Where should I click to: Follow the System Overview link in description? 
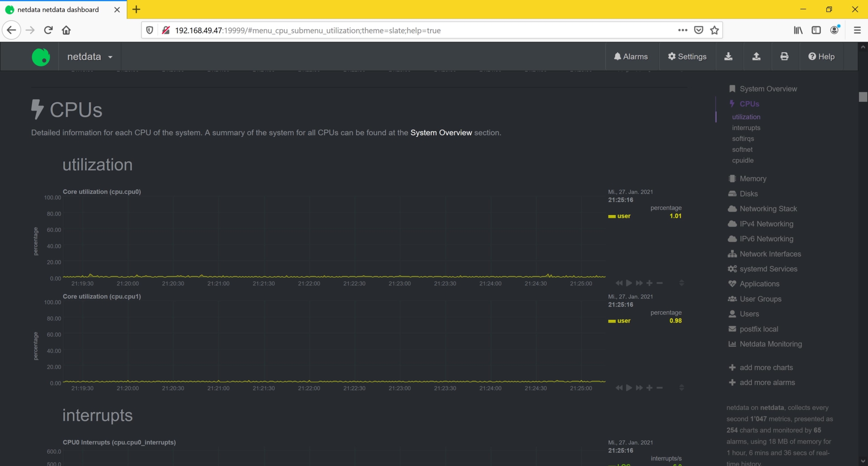441,133
